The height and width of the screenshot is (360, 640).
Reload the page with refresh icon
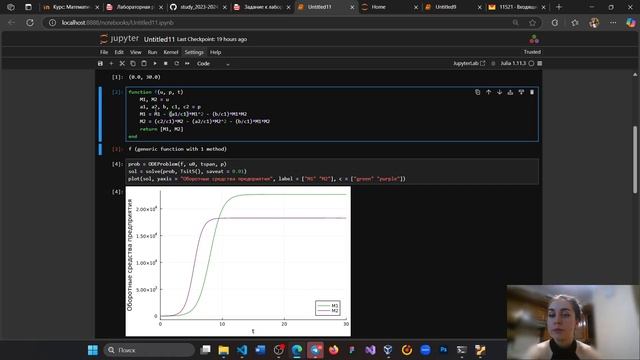[x=30, y=23]
